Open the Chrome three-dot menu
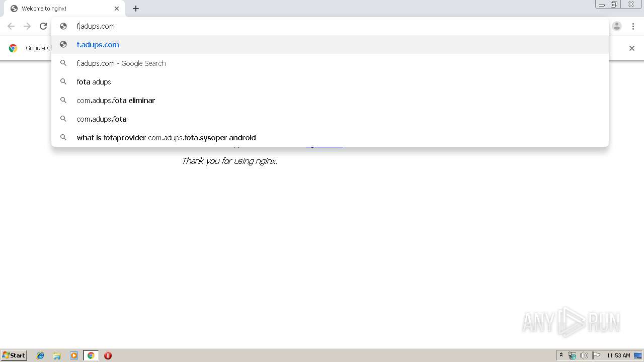Screen dimensions: 644x362 (x=633, y=26)
